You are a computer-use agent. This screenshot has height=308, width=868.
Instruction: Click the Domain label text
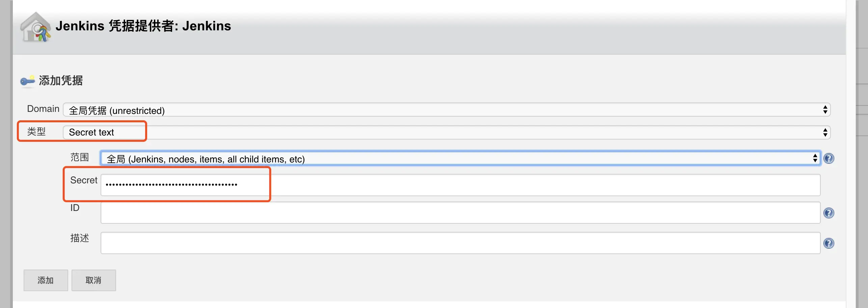(x=43, y=109)
